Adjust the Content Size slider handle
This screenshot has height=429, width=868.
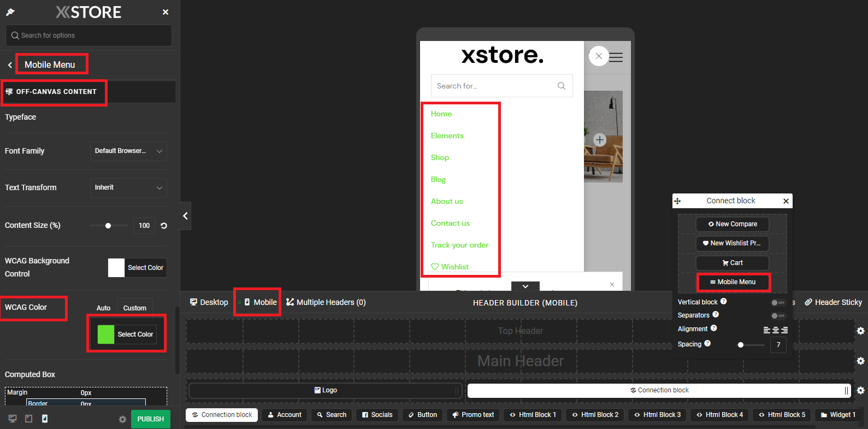coord(108,226)
